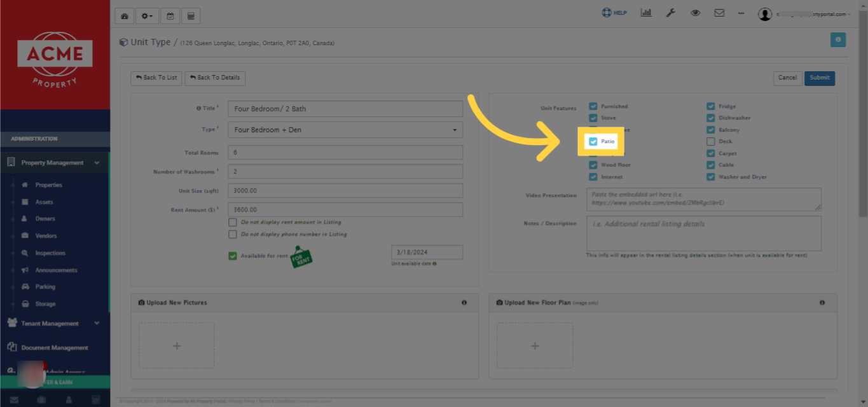Viewport: 868px width, 407px height.
Task: Click the plus box under Upload New Floor Plan
Action: pos(535,346)
